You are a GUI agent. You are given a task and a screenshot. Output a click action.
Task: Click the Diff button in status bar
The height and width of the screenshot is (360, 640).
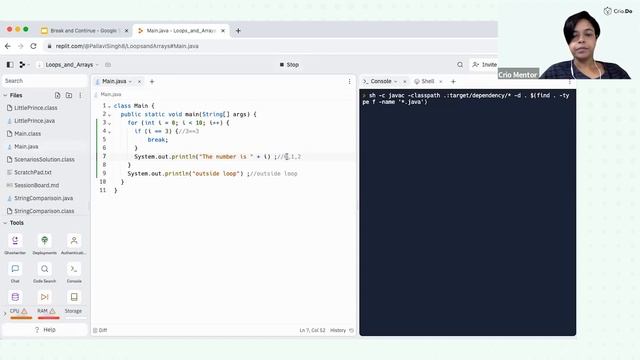pyautogui.click(x=100, y=330)
